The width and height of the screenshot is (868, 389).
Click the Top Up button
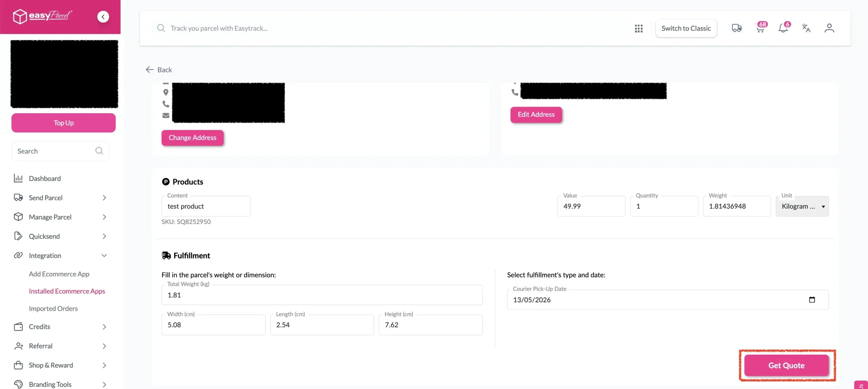(63, 123)
